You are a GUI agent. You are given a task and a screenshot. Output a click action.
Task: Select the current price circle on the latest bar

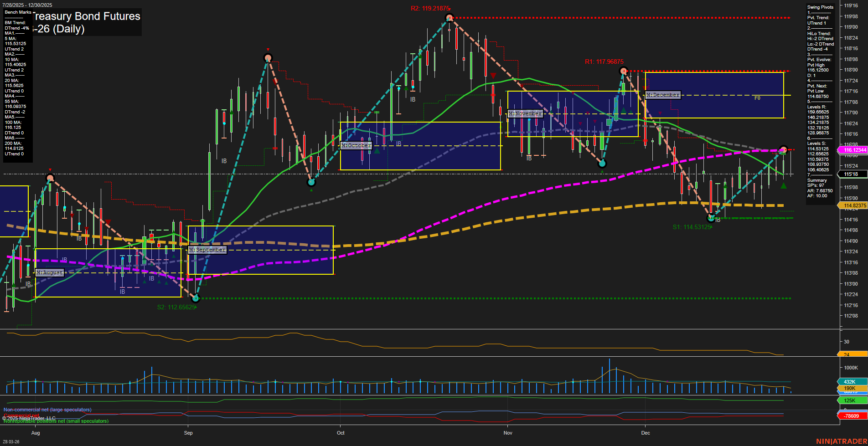point(783,149)
